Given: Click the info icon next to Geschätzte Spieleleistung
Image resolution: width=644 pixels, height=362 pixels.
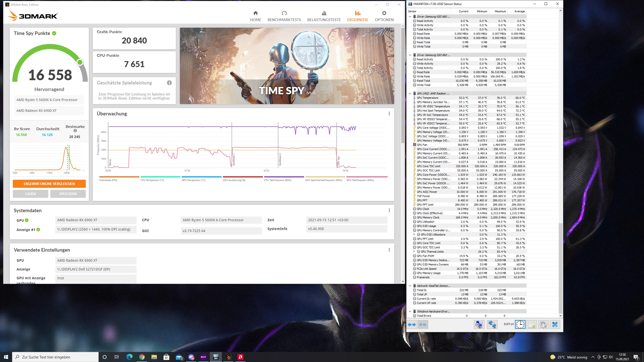Looking at the screenshot, I should click(169, 83).
